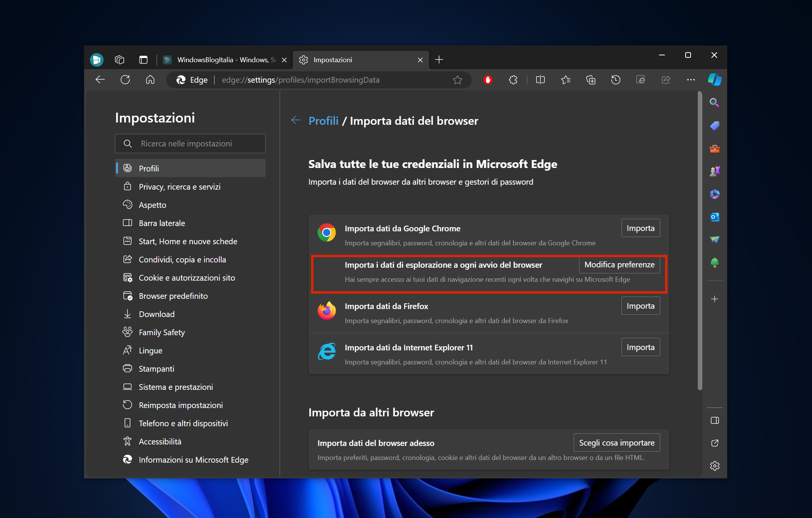Toggle split screen icon
812x518 pixels.
pos(540,80)
